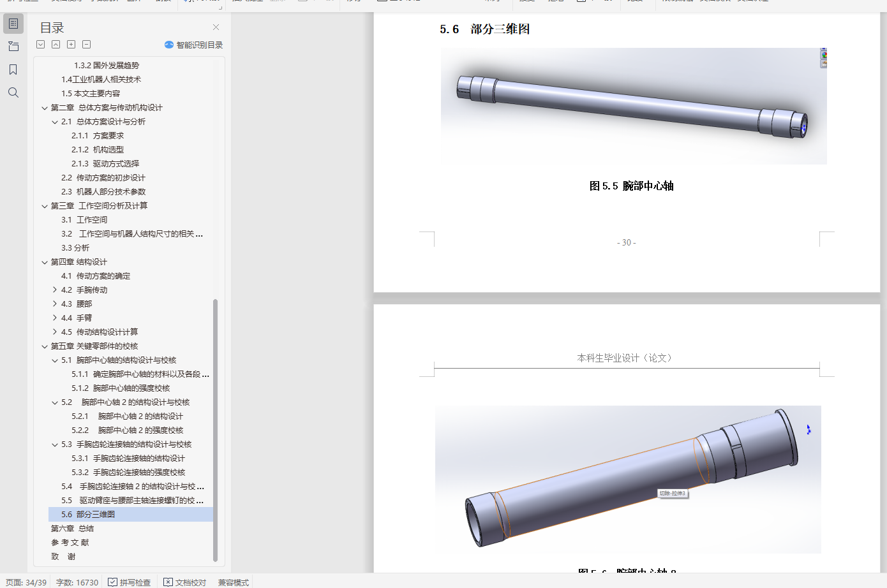The width and height of the screenshot is (887, 588).
Task: Click the 目录 panel title
Action: pos(52,28)
